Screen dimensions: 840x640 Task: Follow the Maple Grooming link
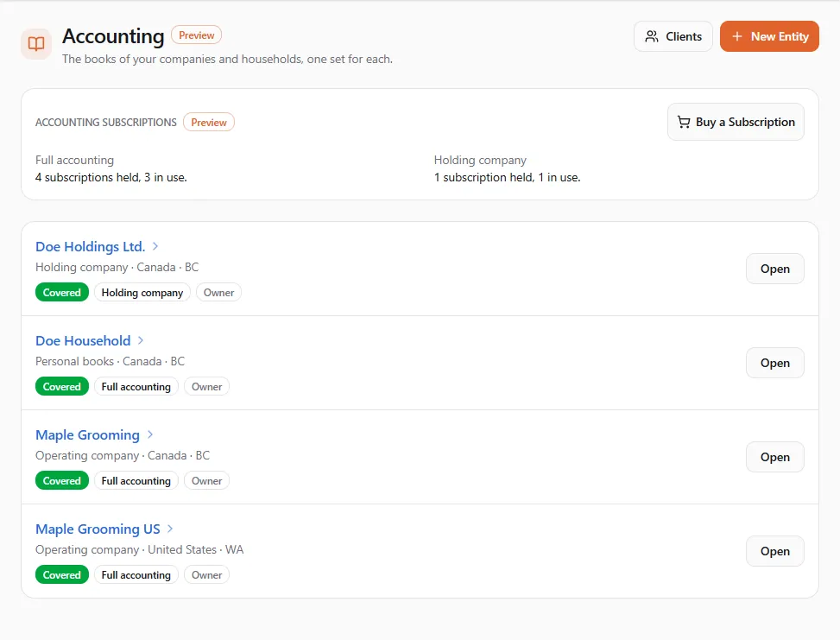coord(87,434)
